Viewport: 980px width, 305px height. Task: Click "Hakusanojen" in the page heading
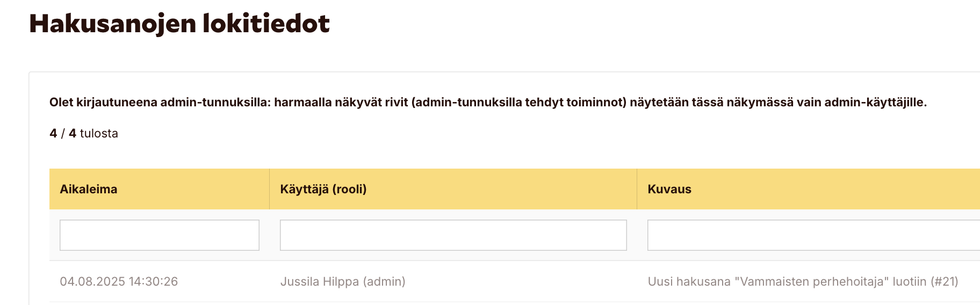click(x=112, y=24)
